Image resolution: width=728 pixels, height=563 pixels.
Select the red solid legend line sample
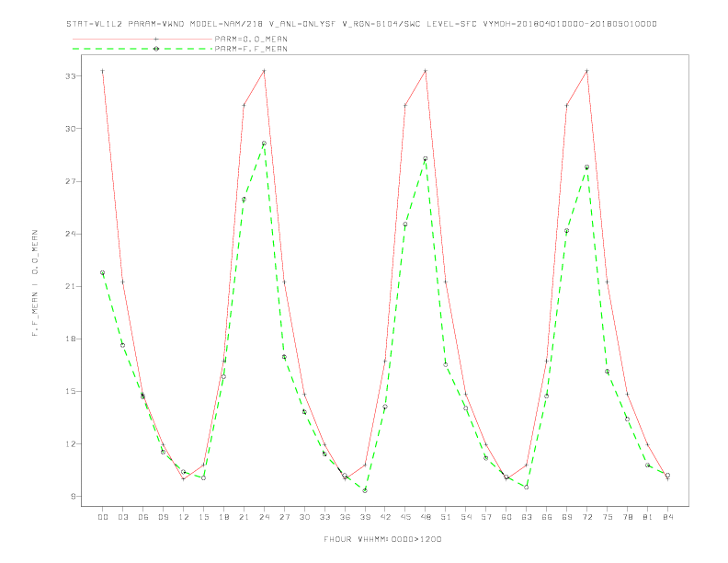142,39
